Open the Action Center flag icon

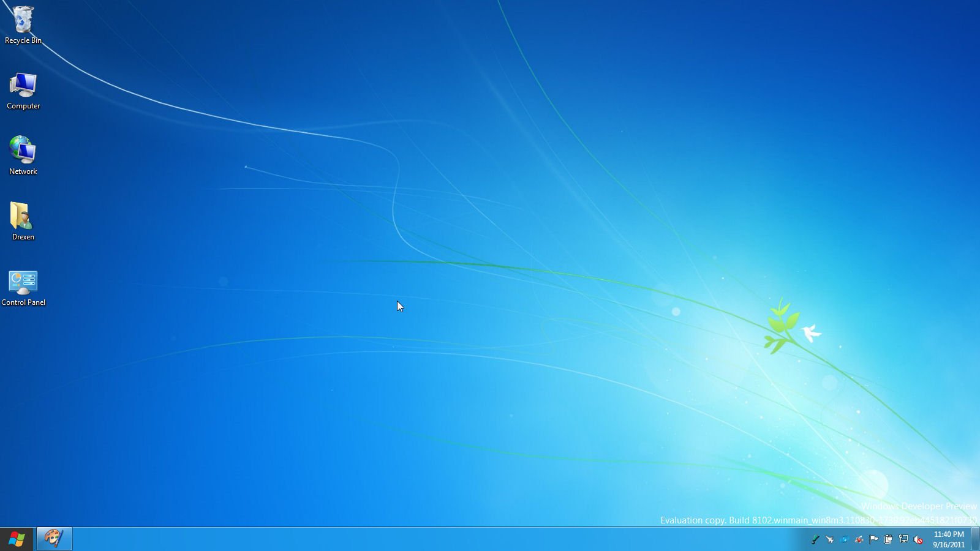click(874, 539)
